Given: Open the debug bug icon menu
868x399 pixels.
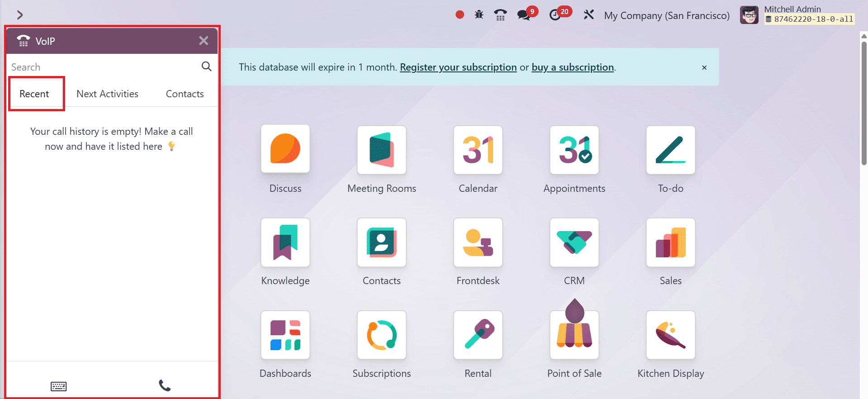Looking at the screenshot, I should 479,15.
